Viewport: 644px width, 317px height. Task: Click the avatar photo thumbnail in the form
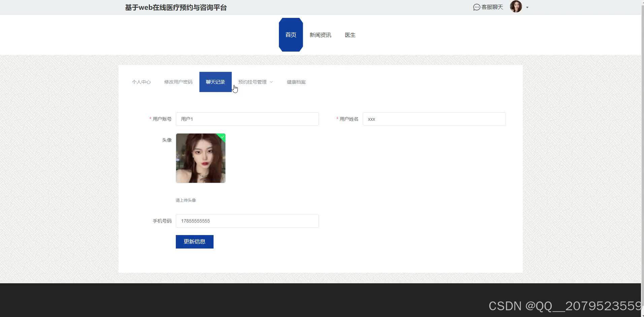coord(200,158)
